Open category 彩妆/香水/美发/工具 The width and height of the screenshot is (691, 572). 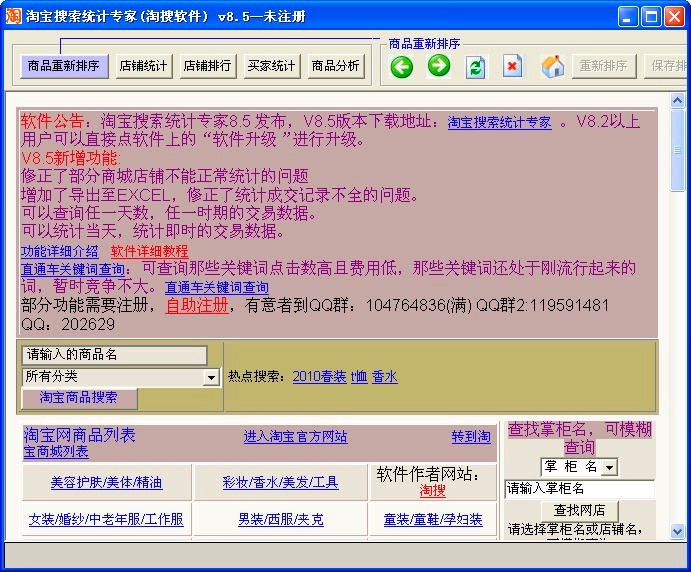click(280, 482)
